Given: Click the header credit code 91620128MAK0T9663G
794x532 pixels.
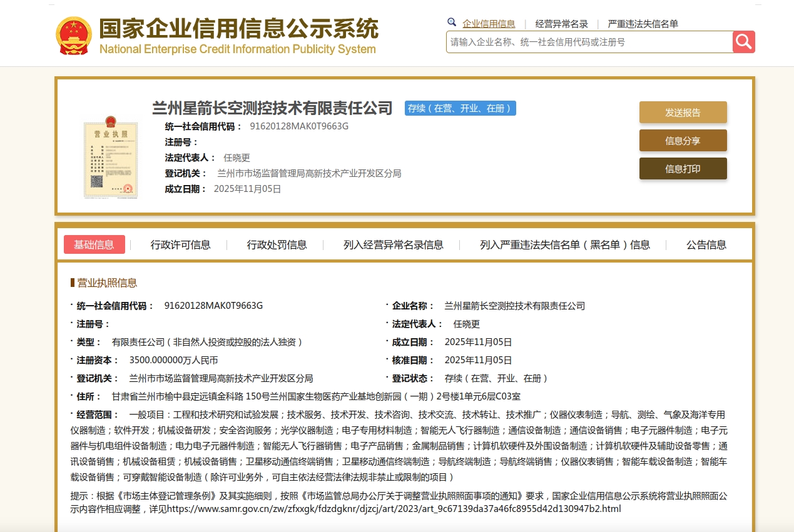Looking at the screenshot, I should [x=299, y=126].
